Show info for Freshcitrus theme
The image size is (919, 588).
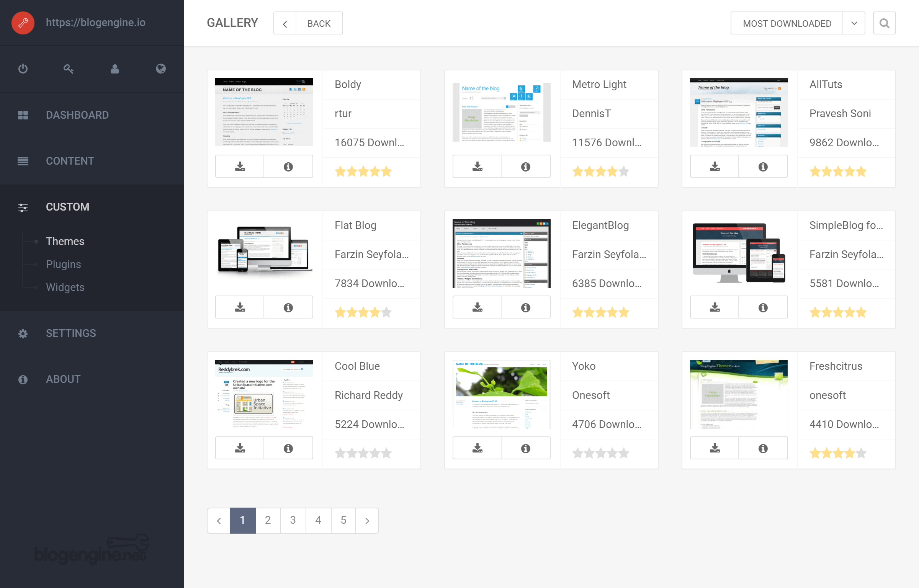tap(763, 448)
